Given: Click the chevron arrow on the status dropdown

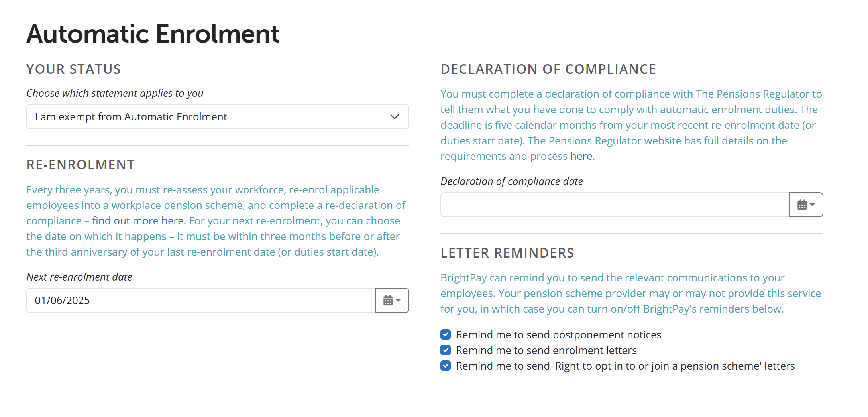Looking at the screenshot, I should pos(394,117).
